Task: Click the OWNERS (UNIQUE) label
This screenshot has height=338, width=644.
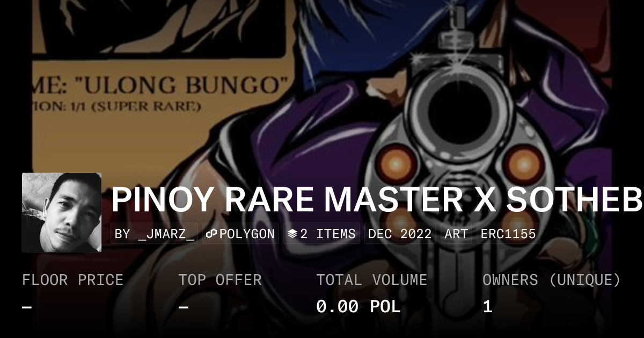Action: coord(552,280)
